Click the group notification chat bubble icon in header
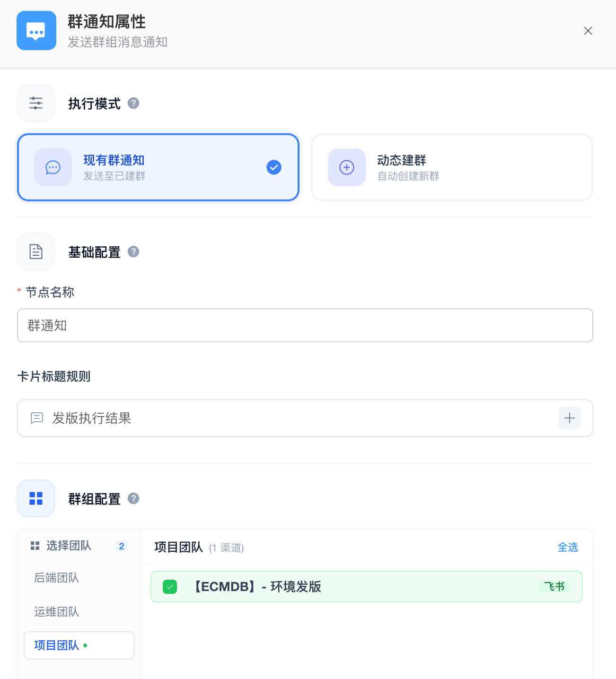This screenshot has height=679, width=616. 36,30
